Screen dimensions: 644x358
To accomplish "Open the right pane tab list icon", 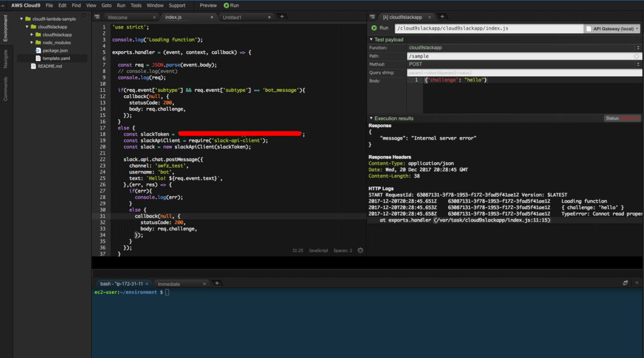I will 372,17.
